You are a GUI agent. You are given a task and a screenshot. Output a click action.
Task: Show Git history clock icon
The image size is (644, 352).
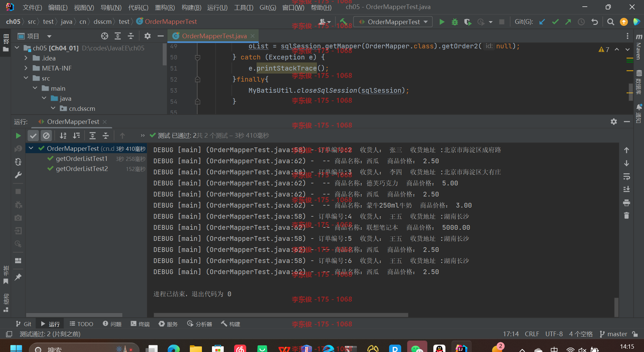[581, 22]
